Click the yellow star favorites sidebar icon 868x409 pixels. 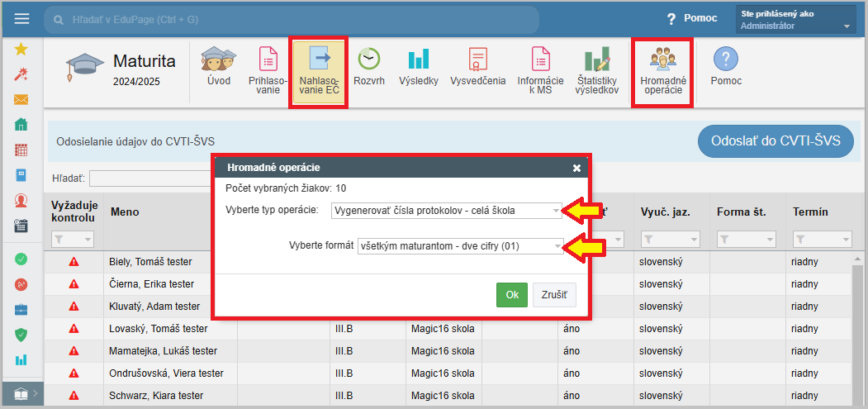21,50
